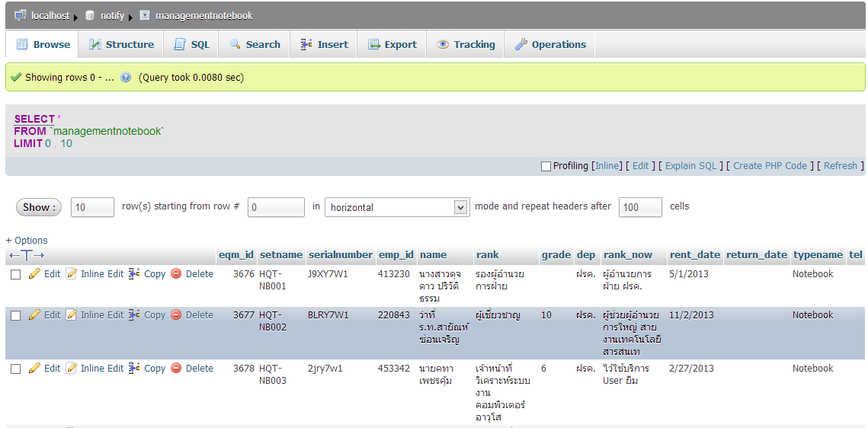Click the Copy icon for row 3678
This screenshot has height=428, width=868.
pyautogui.click(x=134, y=369)
